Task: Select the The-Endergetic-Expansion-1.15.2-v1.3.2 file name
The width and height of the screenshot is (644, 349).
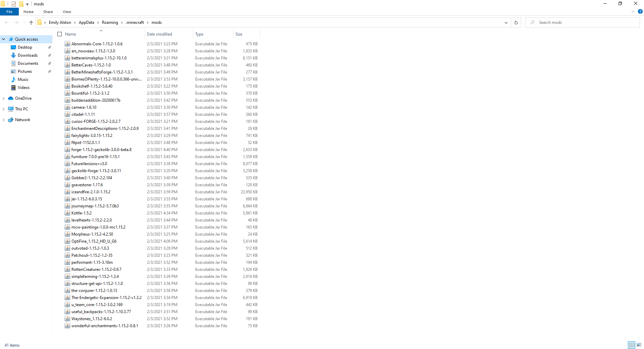Action: 106,298
